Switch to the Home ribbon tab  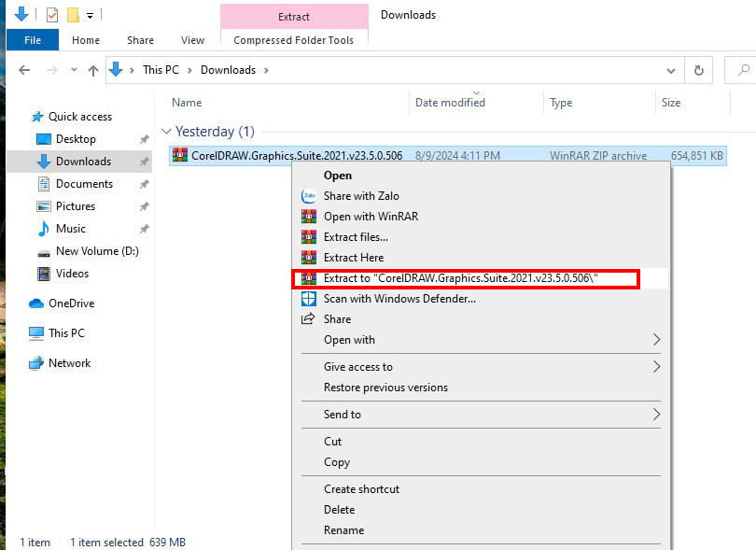tap(86, 40)
